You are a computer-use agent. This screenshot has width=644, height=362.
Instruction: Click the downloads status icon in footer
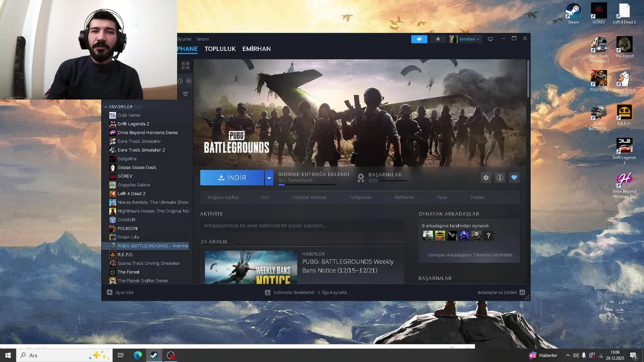coord(268,292)
